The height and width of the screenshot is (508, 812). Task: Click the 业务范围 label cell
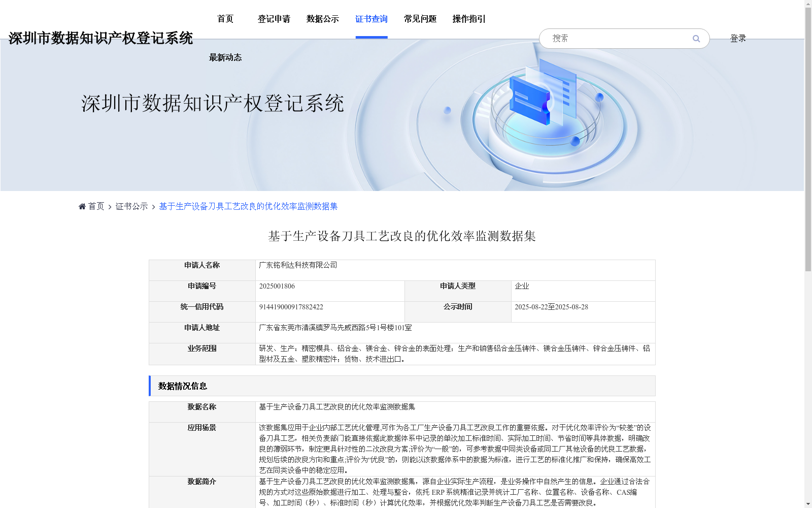[202, 354]
